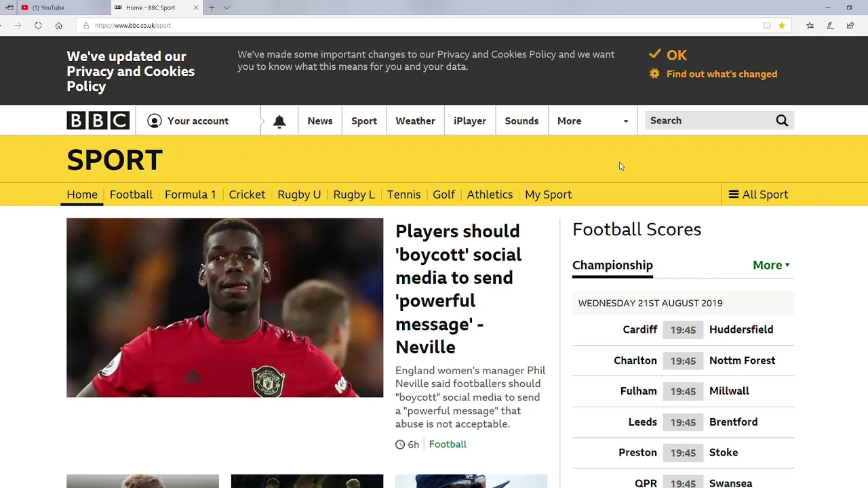Image resolution: width=868 pixels, height=488 pixels.
Task: Open the Fulham vs Millwall fixture
Action: click(683, 391)
